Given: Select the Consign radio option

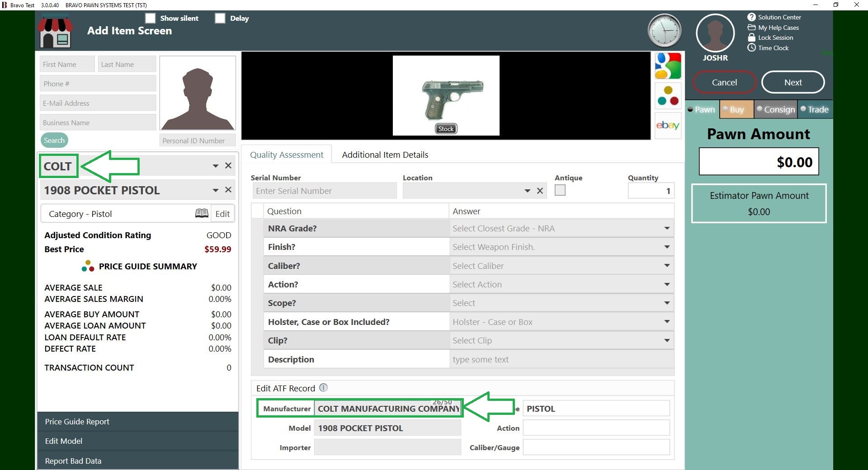Looking at the screenshot, I should tap(759, 109).
